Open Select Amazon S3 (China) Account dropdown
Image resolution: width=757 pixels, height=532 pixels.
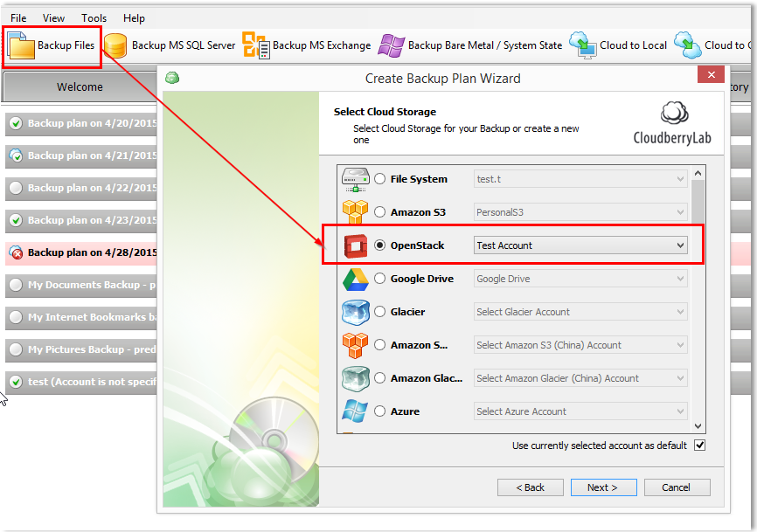pyautogui.click(x=580, y=345)
